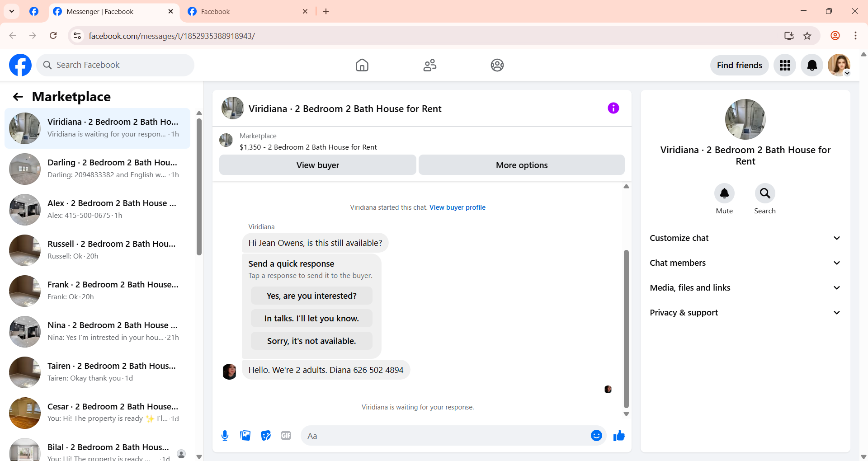868x461 pixels.
Task: Open the Facebook menu grid icon
Action: point(785,66)
